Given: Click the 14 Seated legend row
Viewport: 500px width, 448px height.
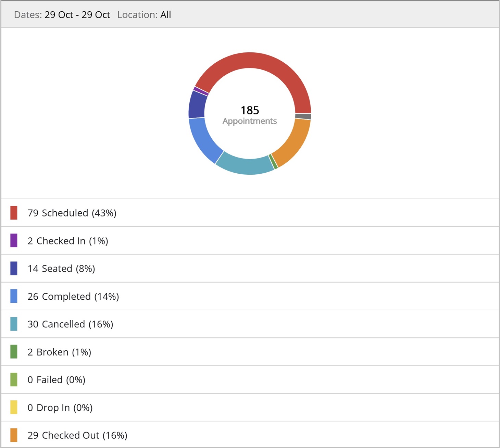Looking at the screenshot, I should point(61,269).
